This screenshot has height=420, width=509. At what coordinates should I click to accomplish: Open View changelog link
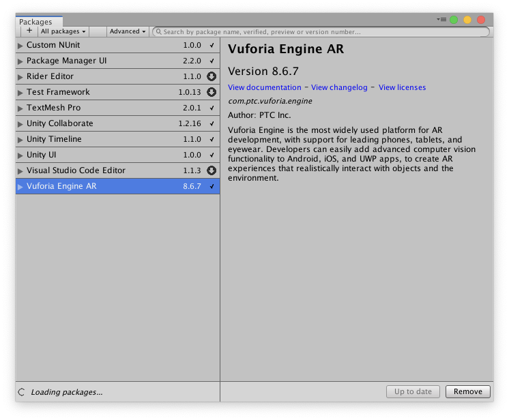(x=339, y=87)
